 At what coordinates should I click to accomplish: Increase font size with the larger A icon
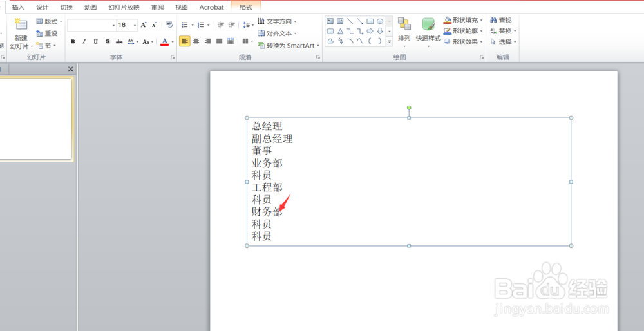pos(144,25)
